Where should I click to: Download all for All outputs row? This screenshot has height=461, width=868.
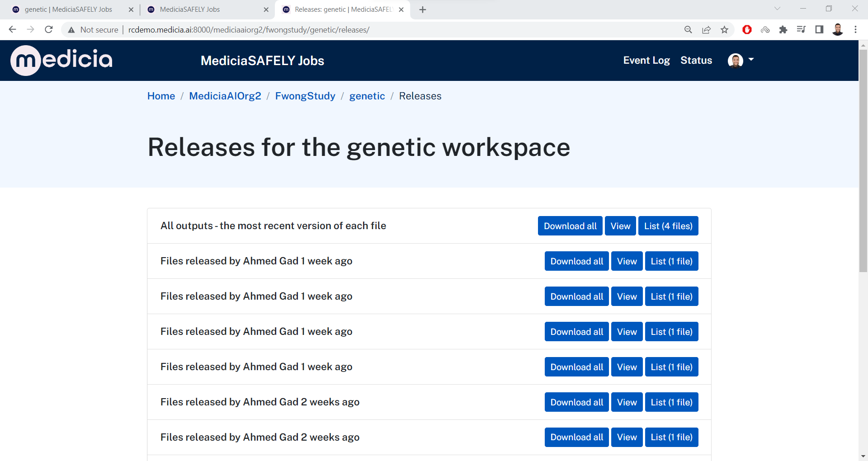tap(570, 226)
